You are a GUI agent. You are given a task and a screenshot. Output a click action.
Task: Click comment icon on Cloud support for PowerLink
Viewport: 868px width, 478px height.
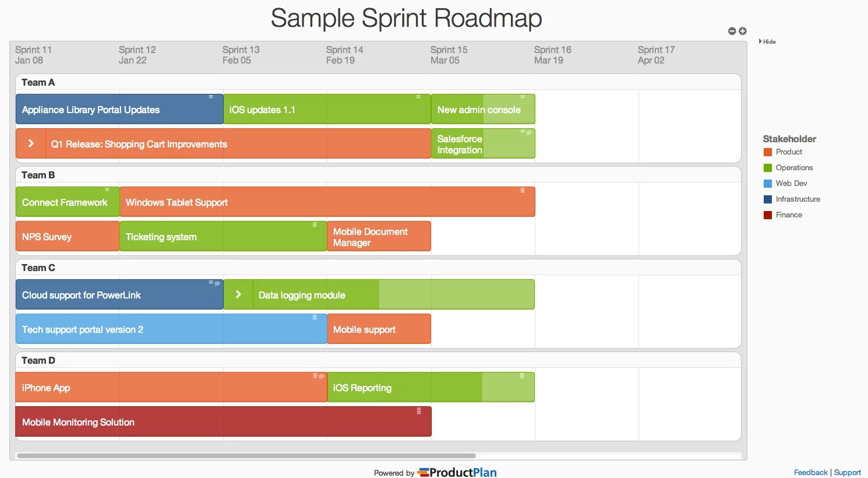pos(217,283)
